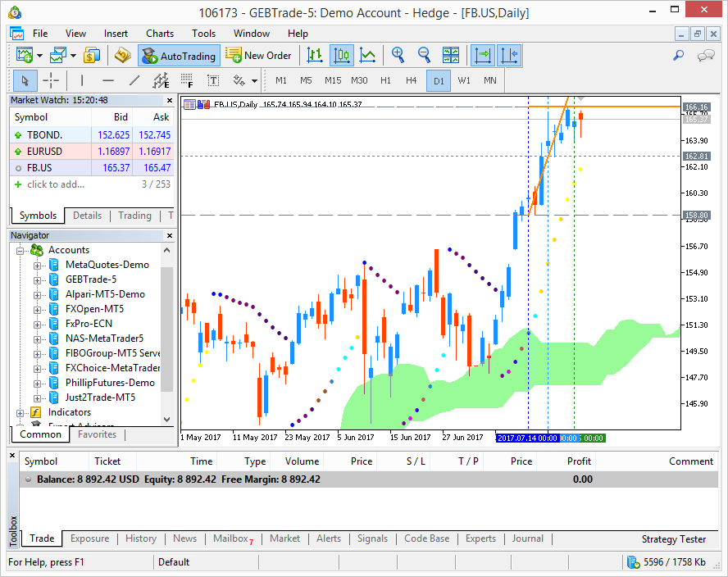Set timeframe to M15
Screen dimensions: 728x577
(x=333, y=81)
